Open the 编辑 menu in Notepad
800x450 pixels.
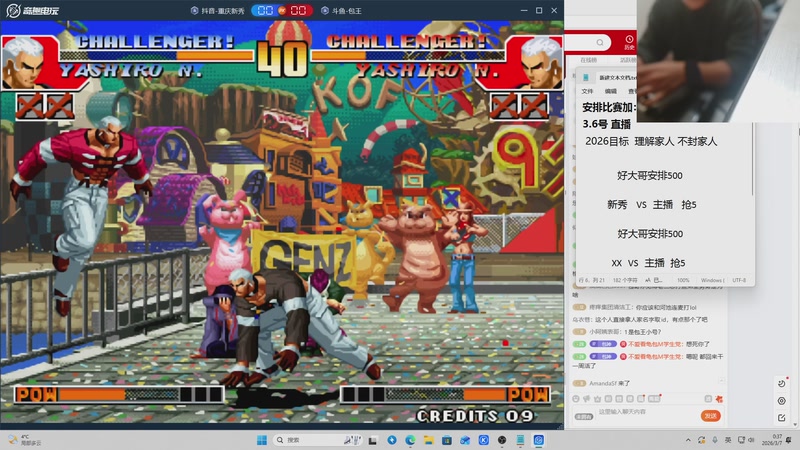610,91
